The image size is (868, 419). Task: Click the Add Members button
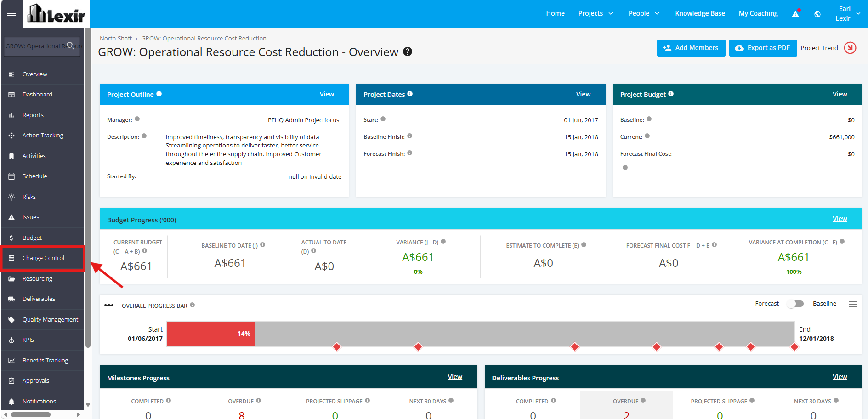691,48
